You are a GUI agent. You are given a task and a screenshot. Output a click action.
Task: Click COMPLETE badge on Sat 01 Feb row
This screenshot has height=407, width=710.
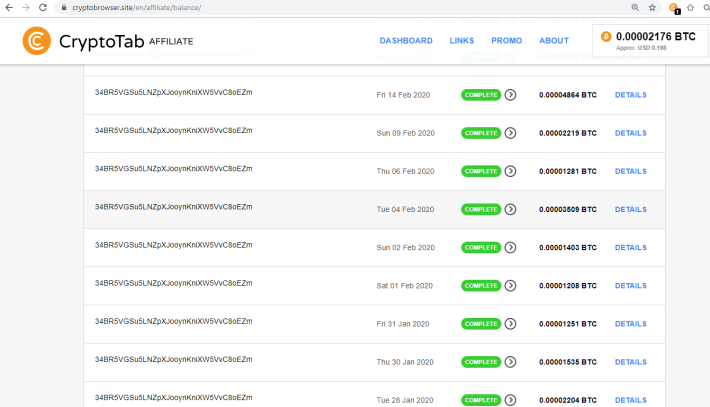click(481, 286)
